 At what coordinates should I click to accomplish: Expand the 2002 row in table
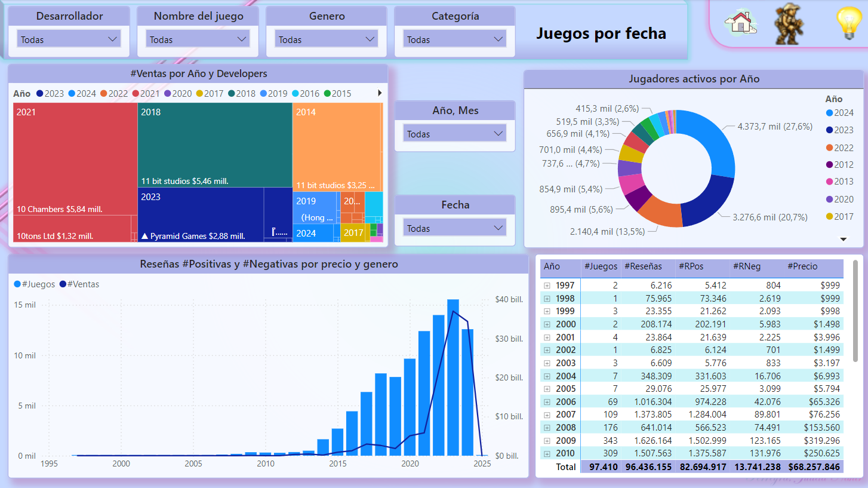[547, 350]
